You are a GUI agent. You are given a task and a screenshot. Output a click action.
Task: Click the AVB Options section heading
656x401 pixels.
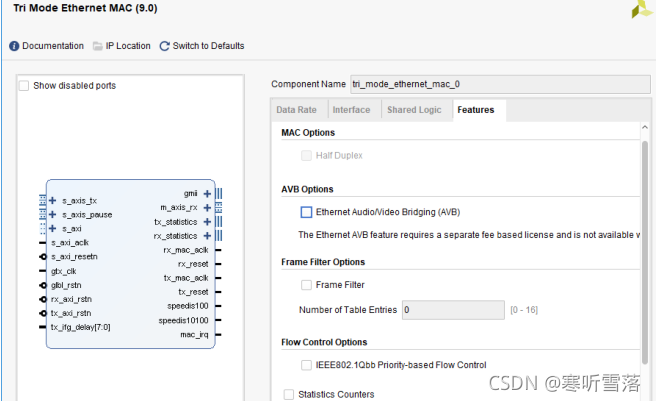pos(307,189)
